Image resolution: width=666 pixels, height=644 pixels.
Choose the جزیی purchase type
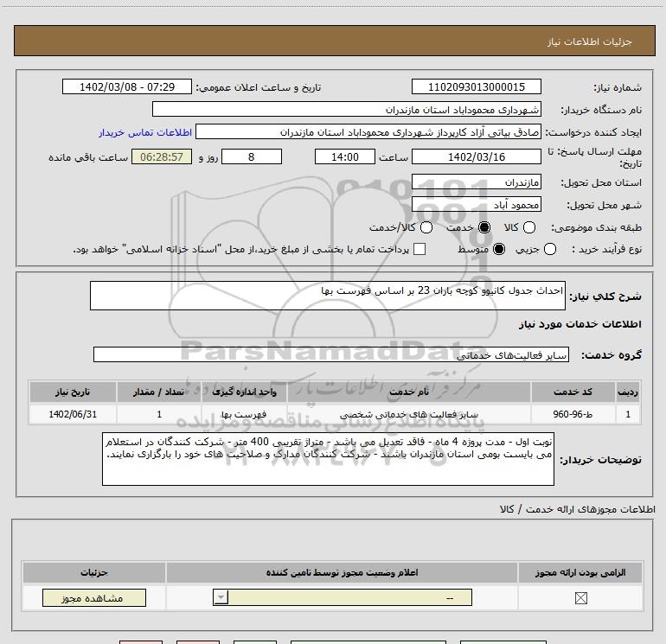point(550,249)
